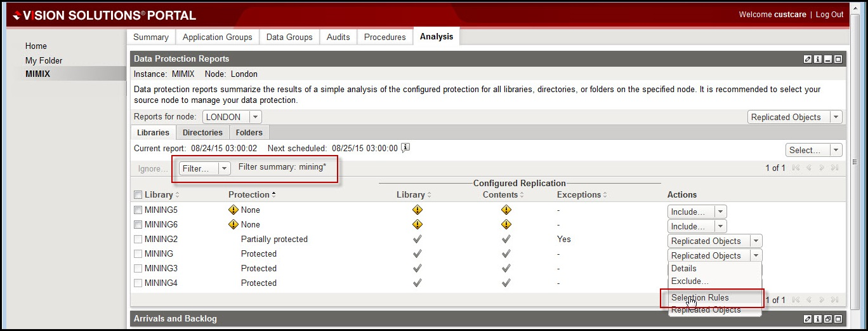Click the edit pencil icon in Data Protection Reports header

point(807,59)
